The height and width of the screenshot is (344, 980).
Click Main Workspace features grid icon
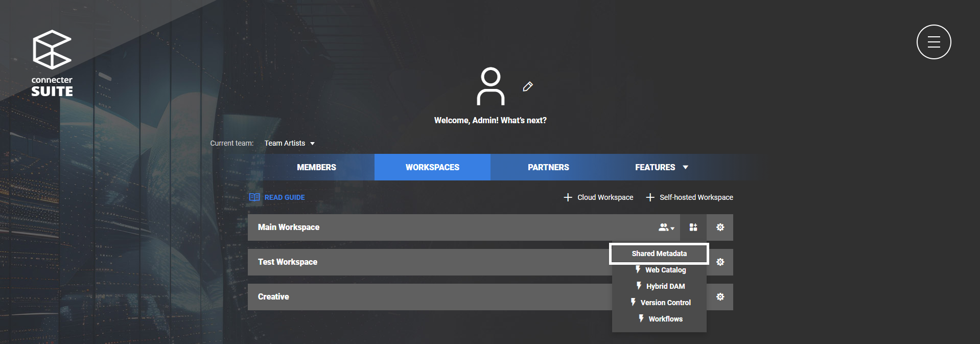point(693,227)
